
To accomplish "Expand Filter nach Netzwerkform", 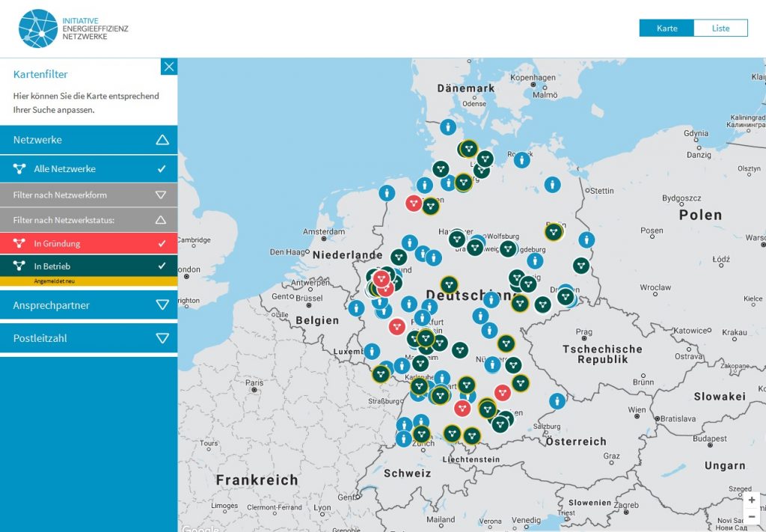I will pos(88,195).
